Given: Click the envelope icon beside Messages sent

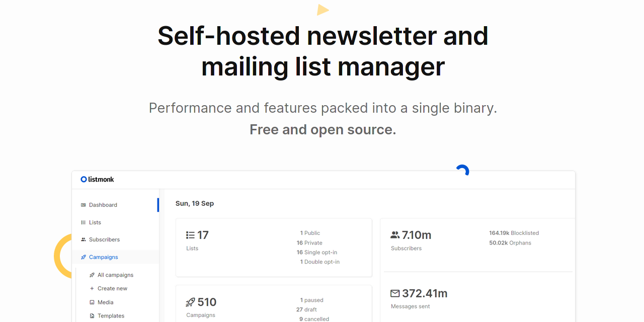Looking at the screenshot, I should click(x=395, y=293).
